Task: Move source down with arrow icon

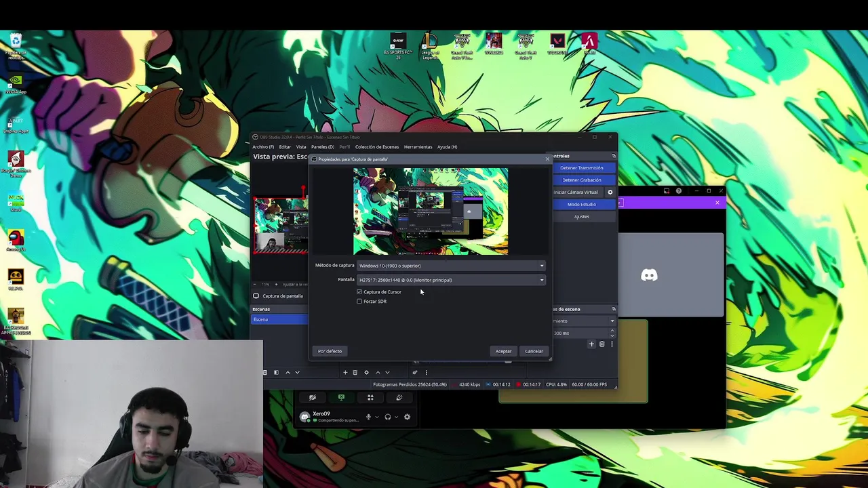Action: click(387, 372)
